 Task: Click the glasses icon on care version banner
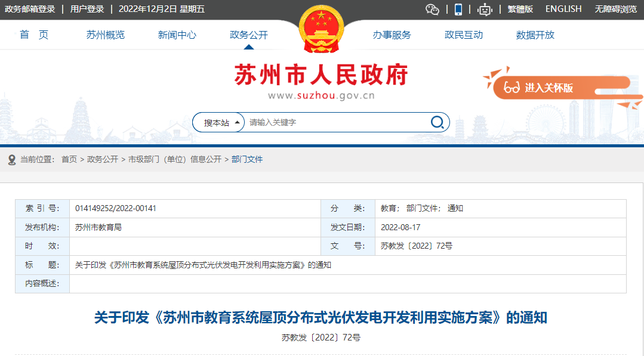[x=511, y=88]
